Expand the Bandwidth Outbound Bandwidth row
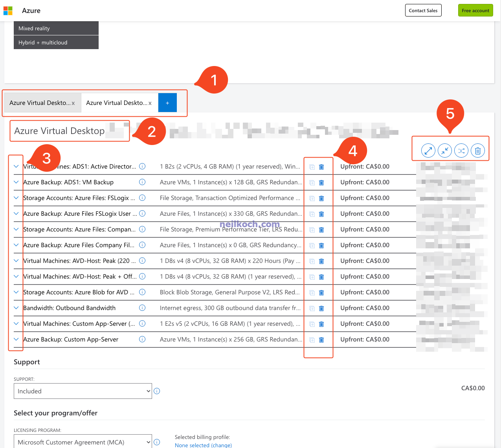 tap(16, 308)
